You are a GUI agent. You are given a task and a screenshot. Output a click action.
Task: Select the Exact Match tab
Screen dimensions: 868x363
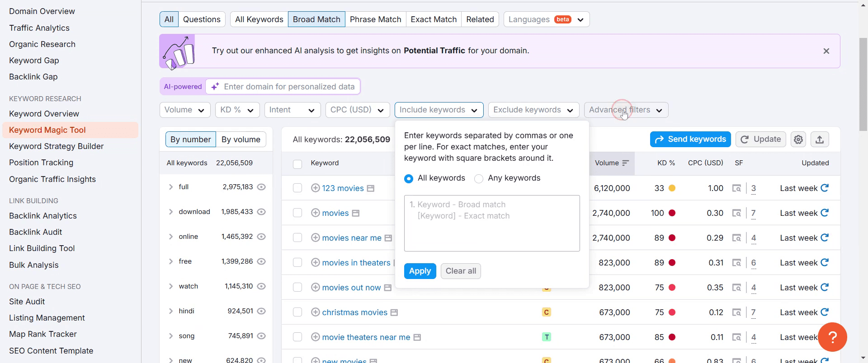click(434, 19)
